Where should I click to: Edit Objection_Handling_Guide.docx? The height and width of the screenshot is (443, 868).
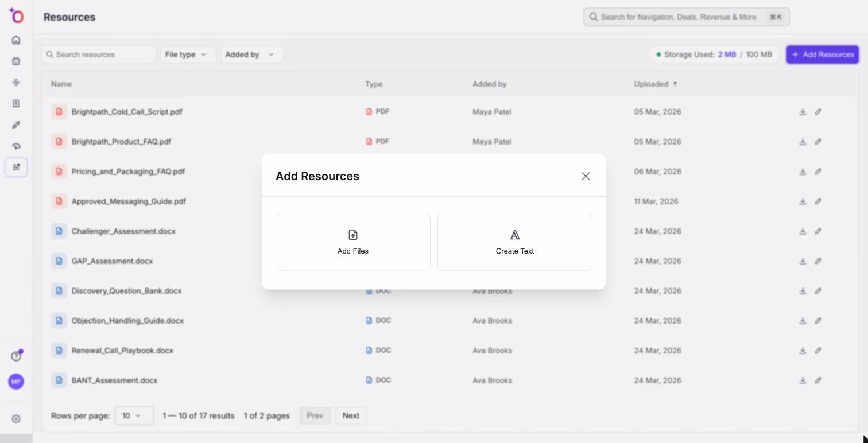coord(818,321)
